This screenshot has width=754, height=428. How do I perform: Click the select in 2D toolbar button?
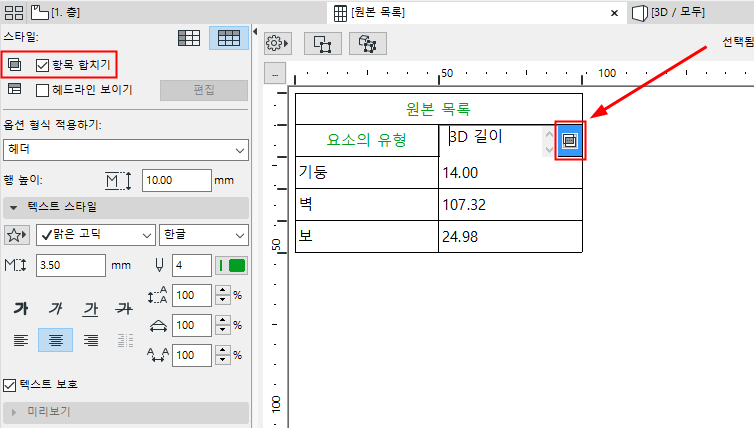point(323,44)
